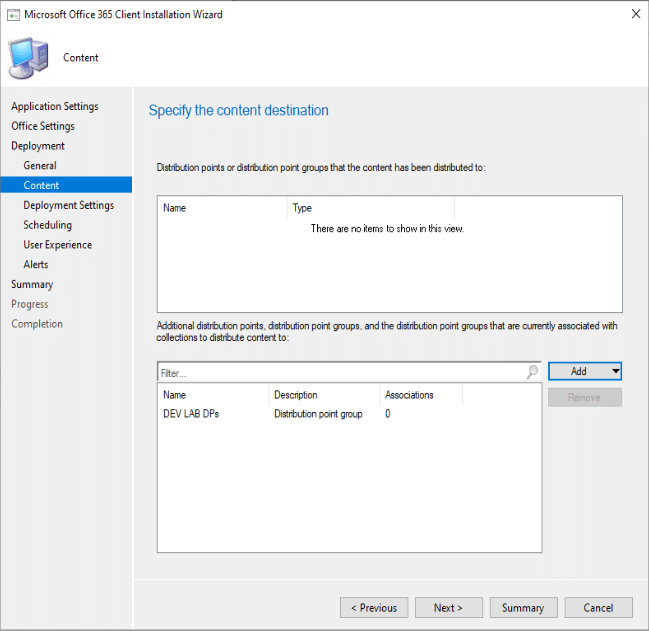Jump to Summary in sidebar
649x631 pixels.
32,284
